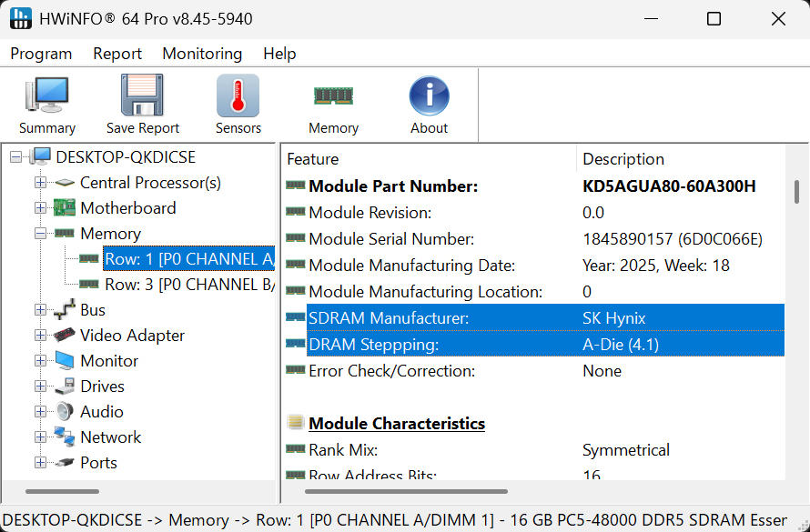This screenshot has height=532, width=810.
Task: Click the Feature column header
Action: (x=313, y=159)
